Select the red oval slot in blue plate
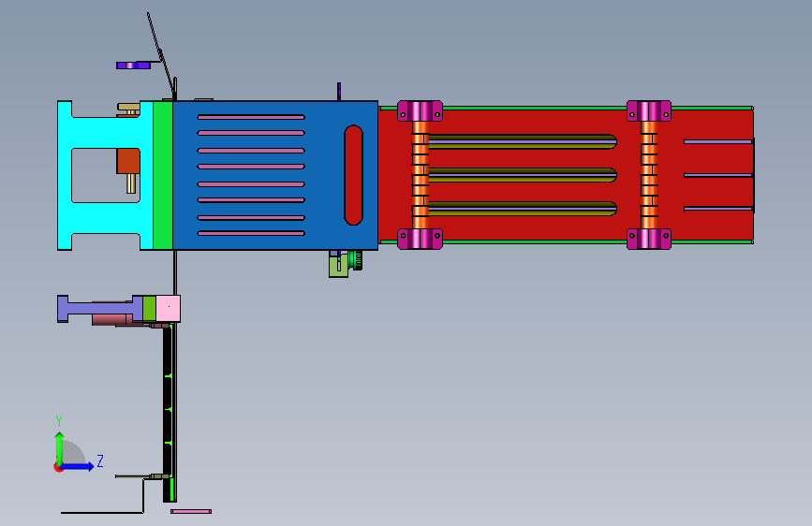Image resolution: width=812 pixels, height=526 pixels. coord(353,175)
